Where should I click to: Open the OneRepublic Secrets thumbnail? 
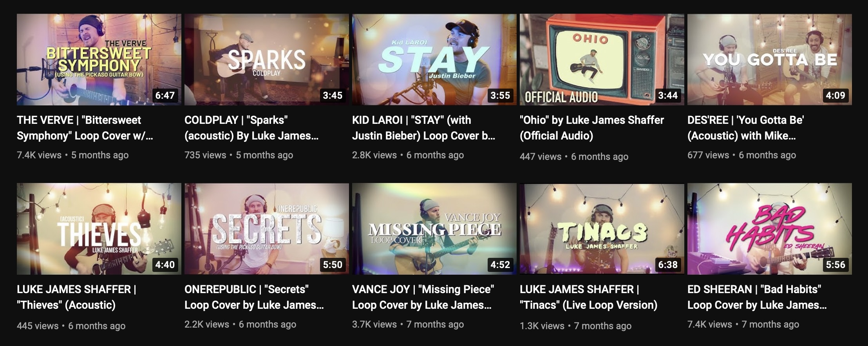266,229
